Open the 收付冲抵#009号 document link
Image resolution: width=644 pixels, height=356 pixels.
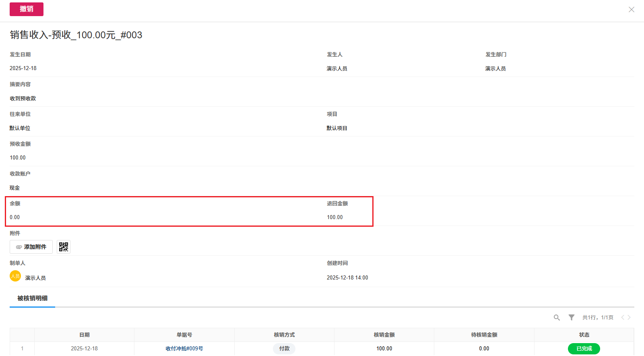[184, 349]
